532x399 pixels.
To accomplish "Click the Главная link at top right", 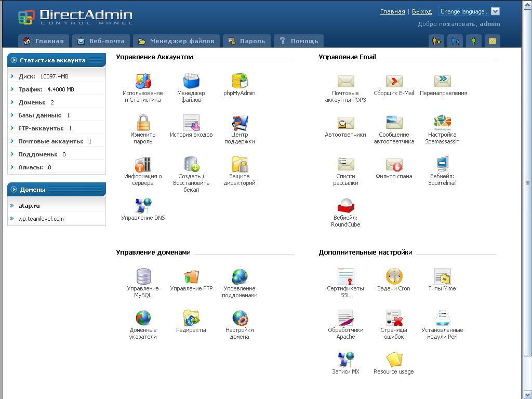I will pos(393,11).
